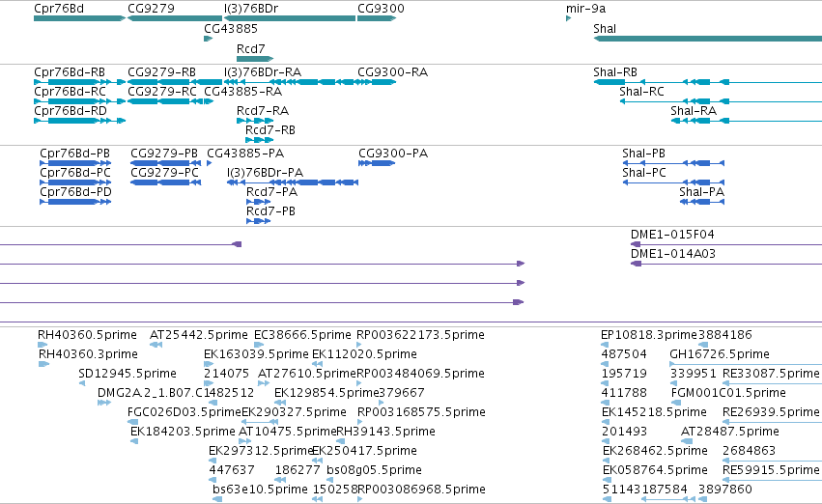Select the CG9300 gene label
822x504 pixels.
coord(382,9)
